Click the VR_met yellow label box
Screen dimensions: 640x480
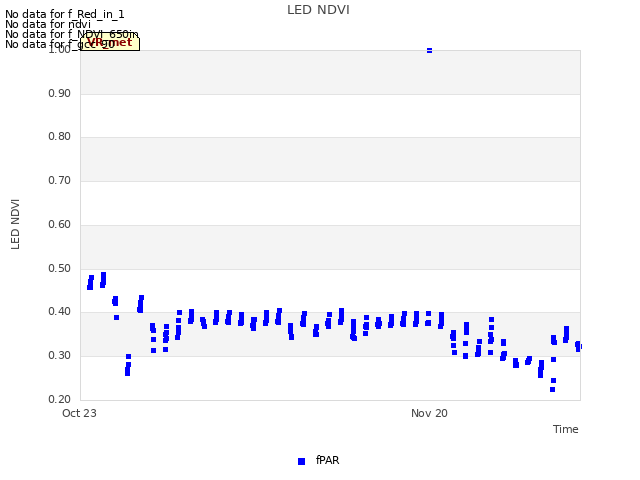110,43
